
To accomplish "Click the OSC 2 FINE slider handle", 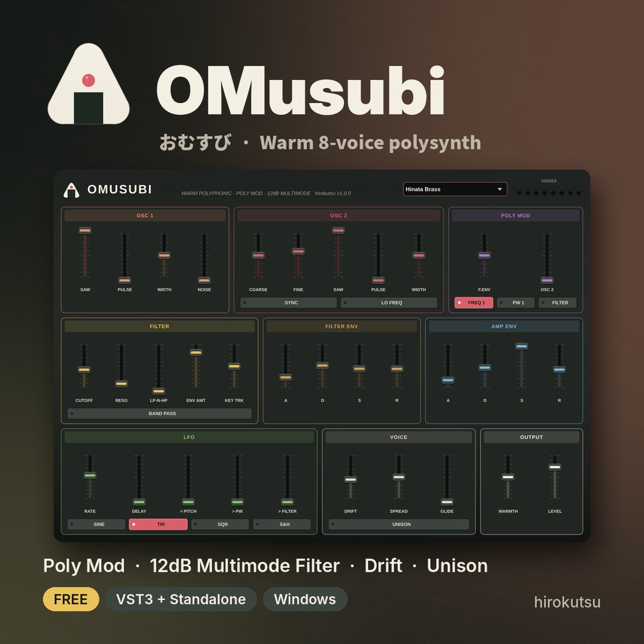I will pyautogui.click(x=298, y=252).
